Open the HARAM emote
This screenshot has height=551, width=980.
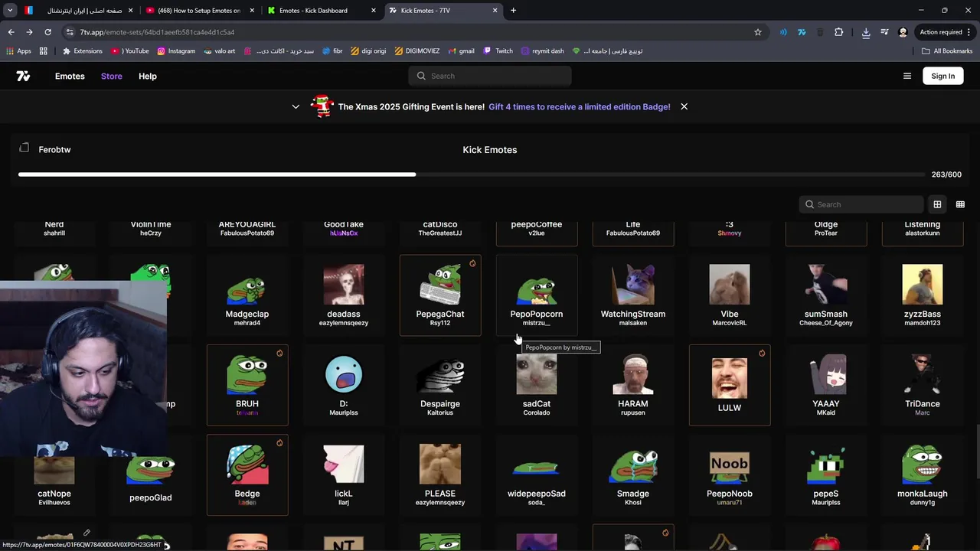click(633, 385)
